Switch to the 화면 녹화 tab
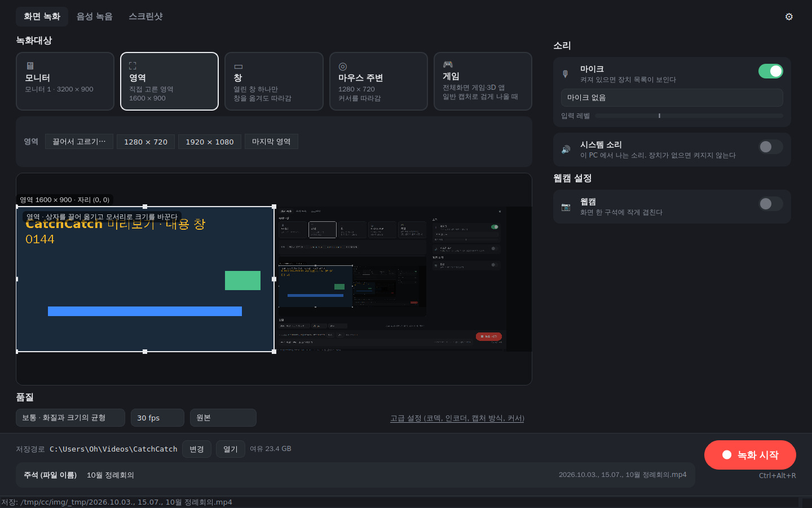Viewport: 812px width, 508px height. 42,16
